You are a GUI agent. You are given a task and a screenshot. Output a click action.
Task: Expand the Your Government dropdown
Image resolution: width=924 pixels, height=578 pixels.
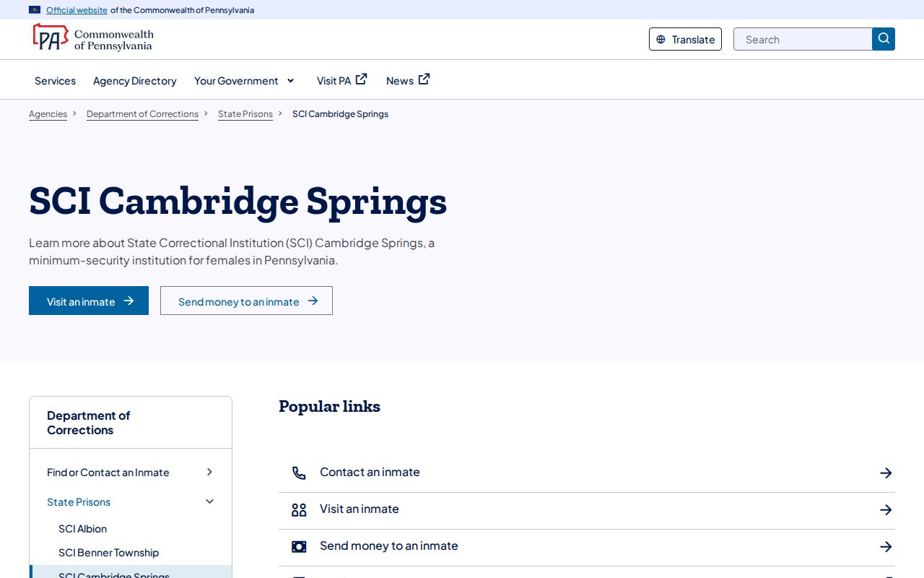(290, 81)
